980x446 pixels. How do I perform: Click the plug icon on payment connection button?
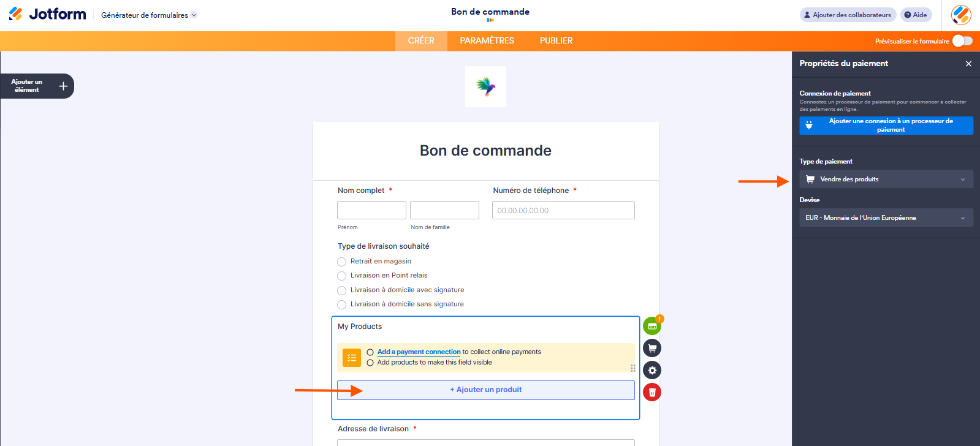click(810, 125)
